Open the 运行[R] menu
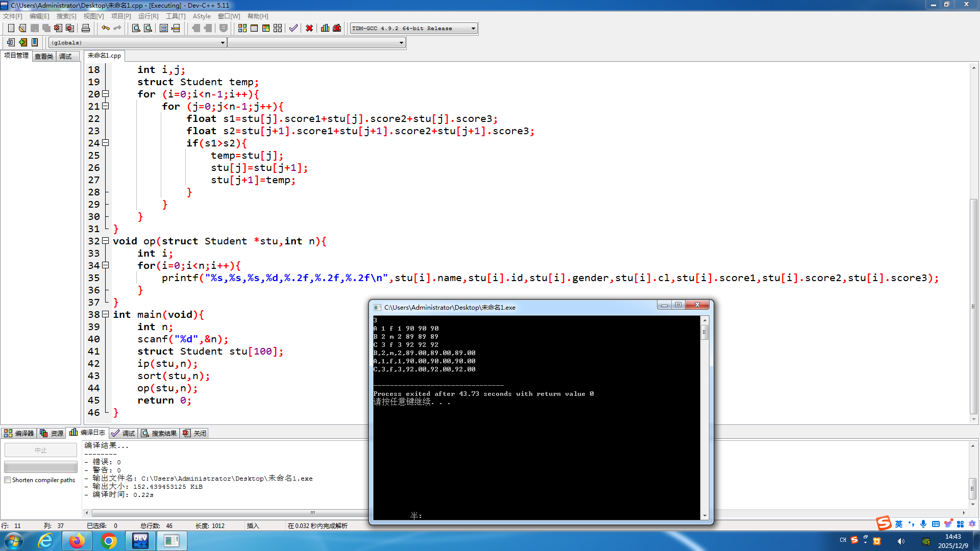Screen dimensions: 980x551 148,16
